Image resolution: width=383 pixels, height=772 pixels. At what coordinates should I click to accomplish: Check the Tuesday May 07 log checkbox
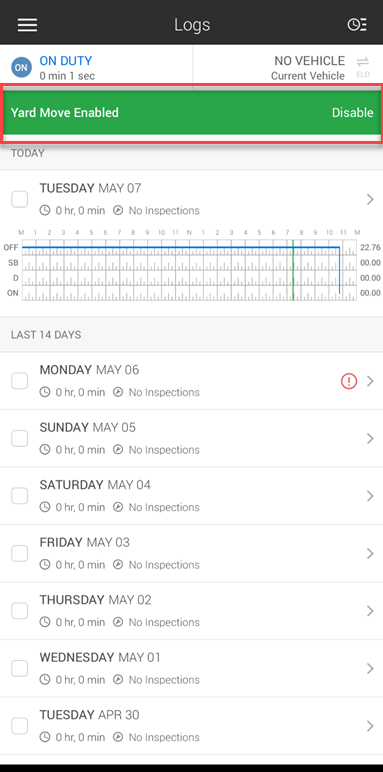(x=20, y=199)
